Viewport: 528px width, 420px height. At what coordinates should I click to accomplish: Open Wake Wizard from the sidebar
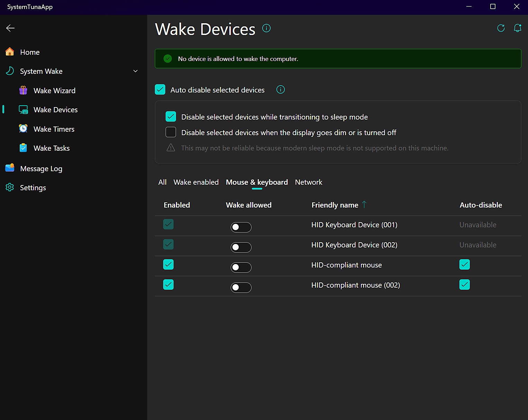[x=54, y=91]
